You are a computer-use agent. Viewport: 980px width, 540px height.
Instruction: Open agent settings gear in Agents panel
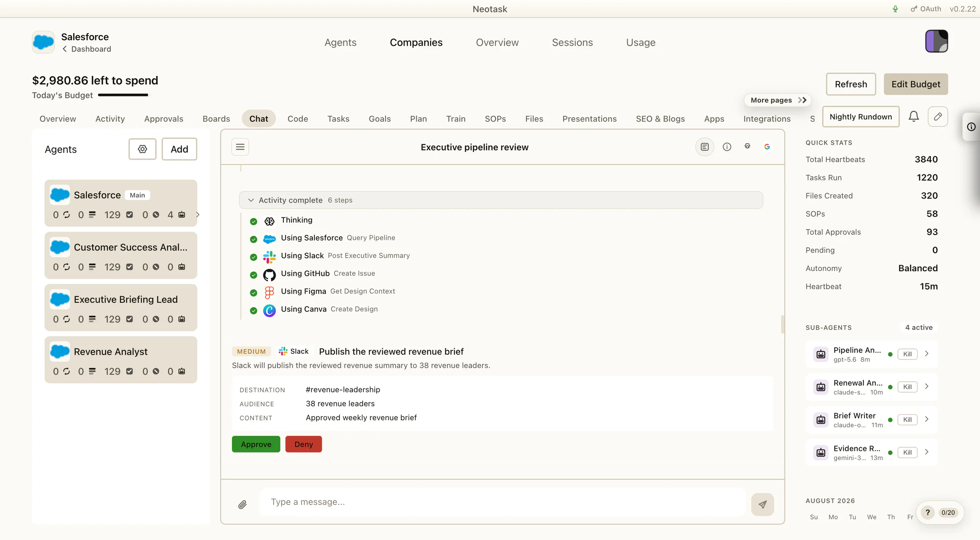click(142, 149)
